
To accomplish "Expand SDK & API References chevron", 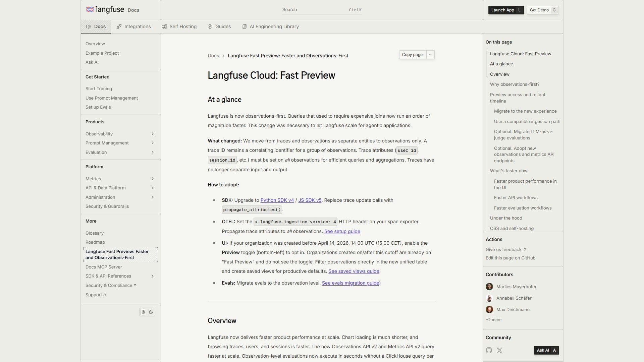I will click(x=153, y=276).
